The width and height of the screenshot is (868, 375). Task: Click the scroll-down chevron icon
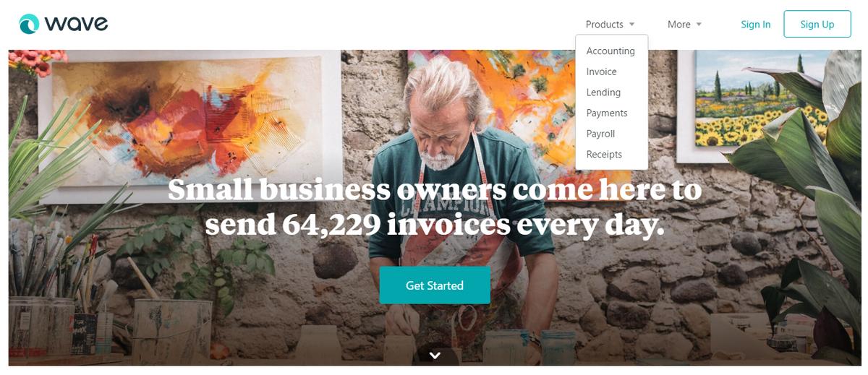(x=435, y=355)
